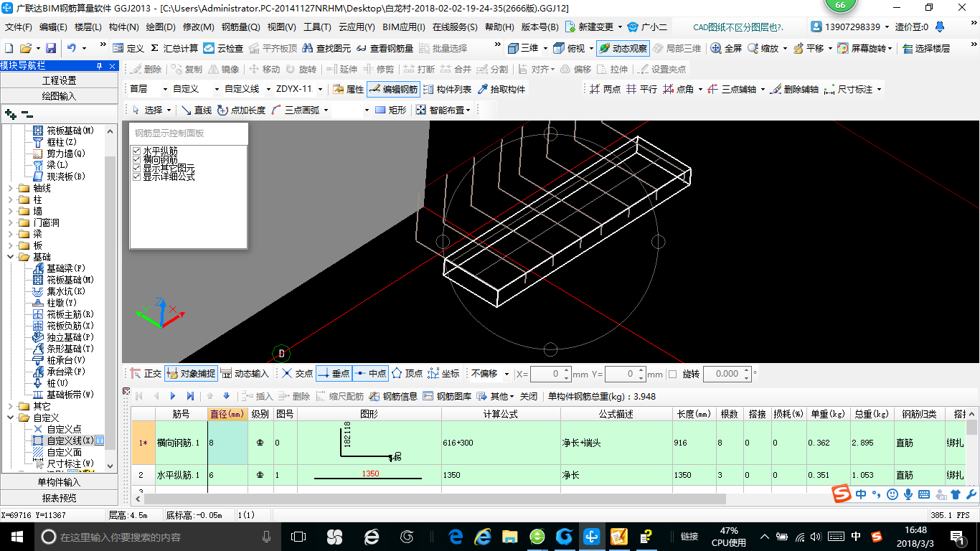Image resolution: width=980 pixels, height=551 pixels.
Task: Open 钢筋信息 rebar info
Action: tap(393, 396)
